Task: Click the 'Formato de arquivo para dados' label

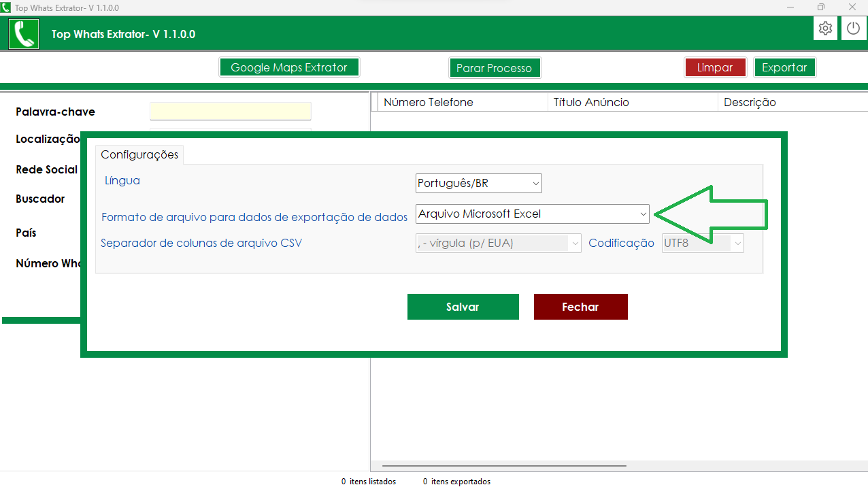Action: (254, 217)
